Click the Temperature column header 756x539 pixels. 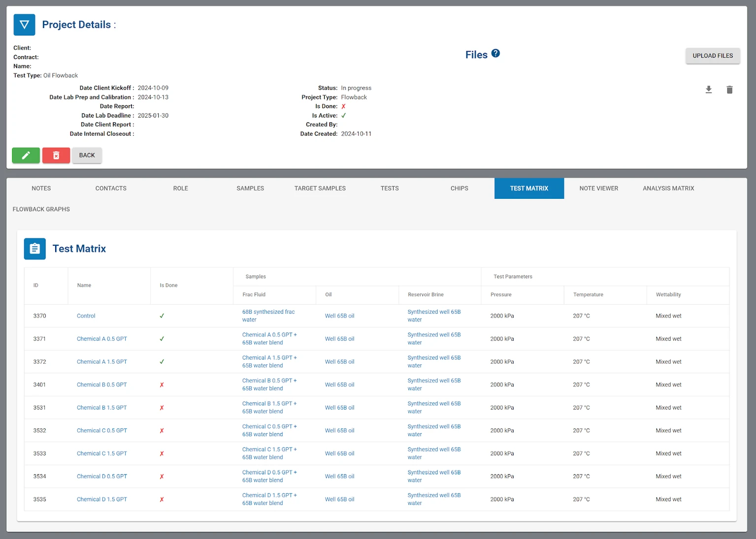point(588,295)
